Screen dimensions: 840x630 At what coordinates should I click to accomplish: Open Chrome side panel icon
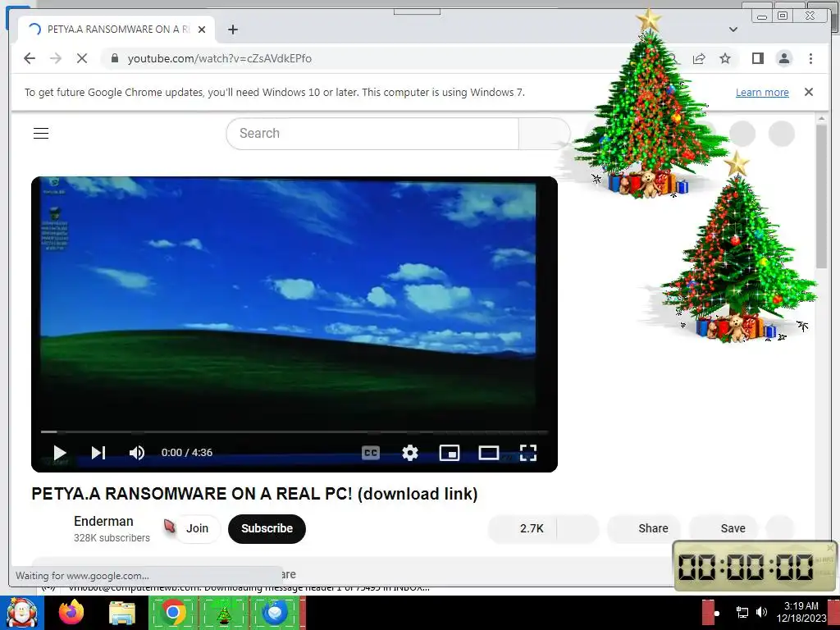pos(757,58)
